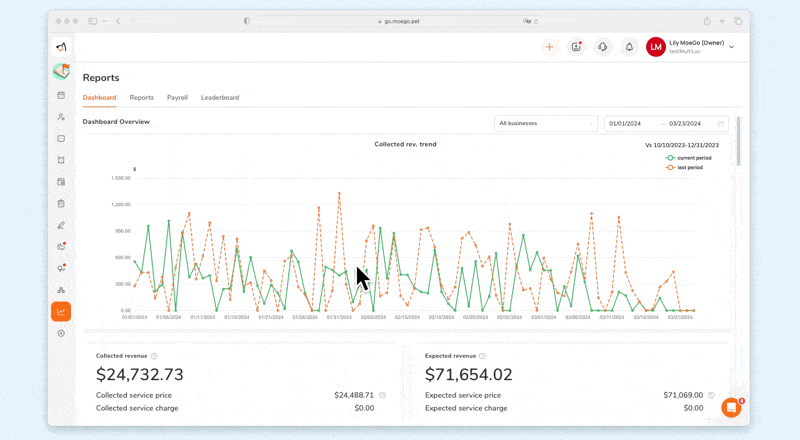
Task: Click the $71,654.02 expected revenue value
Action: (469, 375)
